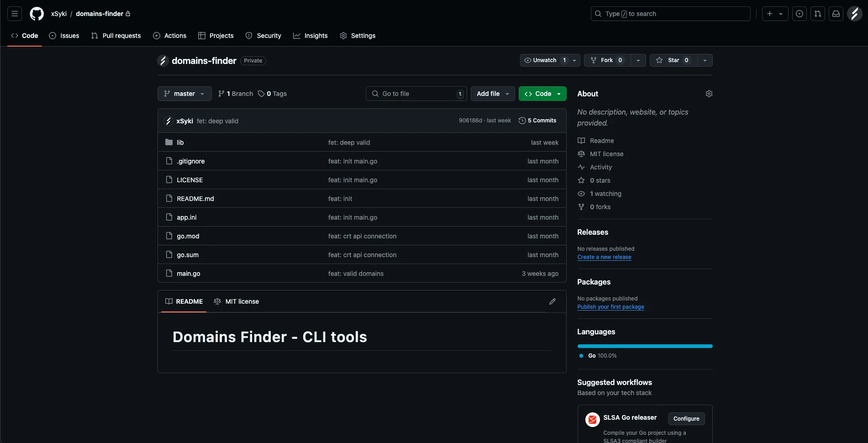Open the green Code clone dropdown
This screenshot has height=443, width=868.
click(542, 94)
